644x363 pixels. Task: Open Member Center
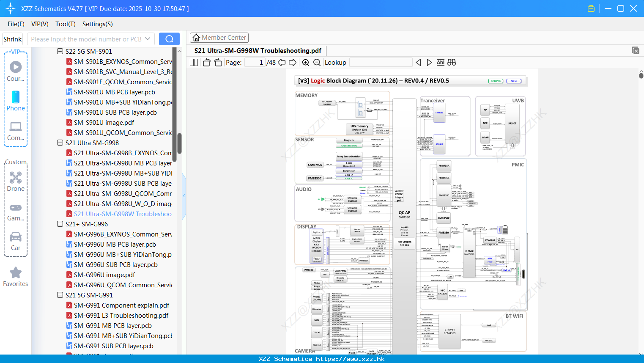(219, 38)
